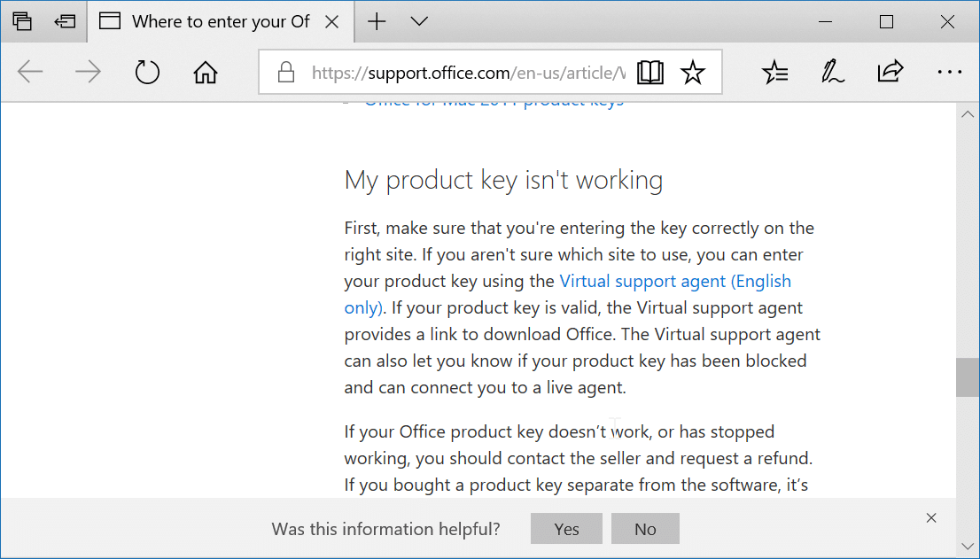Minimize the browser window
The height and width of the screenshot is (559, 980).
[x=825, y=22]
